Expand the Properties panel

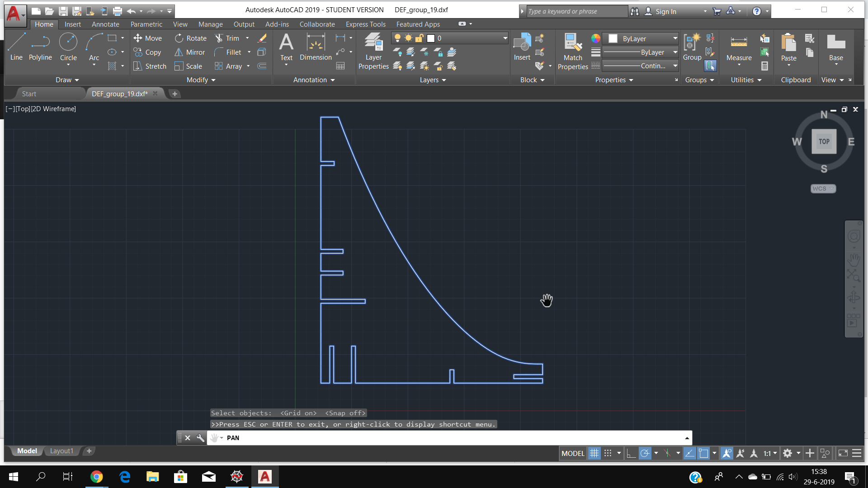pos(614,80)
